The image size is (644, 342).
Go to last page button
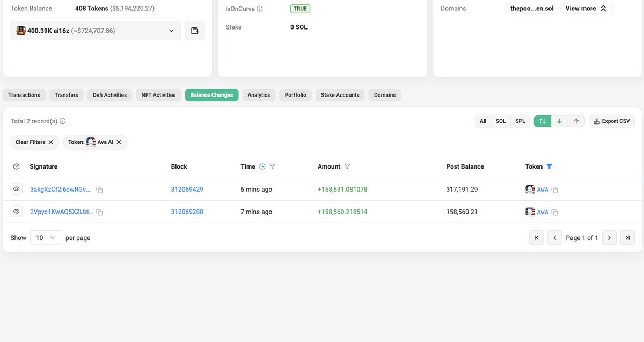(x=627, y=238)
